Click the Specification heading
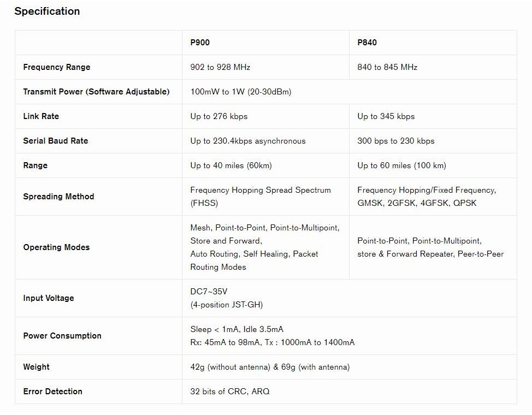The width and height of the screenshot is (532, 415). 47,11
